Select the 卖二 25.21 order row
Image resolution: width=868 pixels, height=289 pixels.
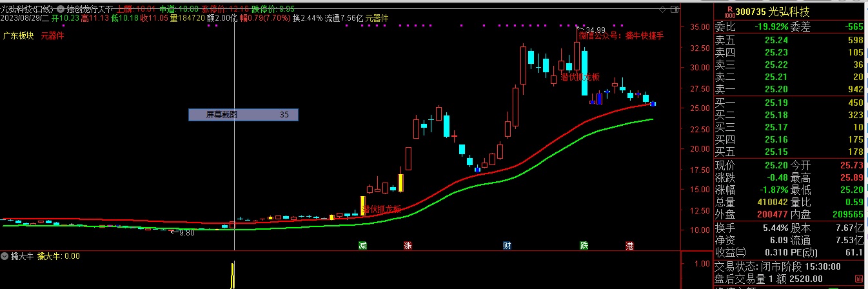(790, 77)
